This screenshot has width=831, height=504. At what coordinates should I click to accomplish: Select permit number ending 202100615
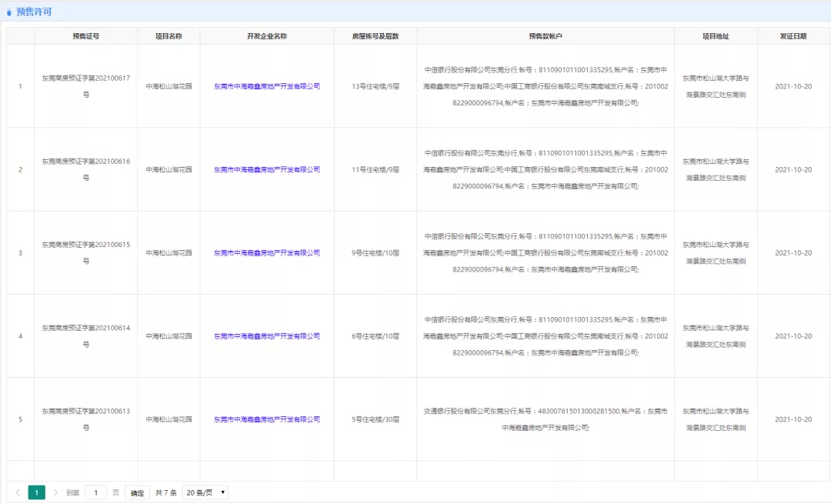tap(86, 253)
